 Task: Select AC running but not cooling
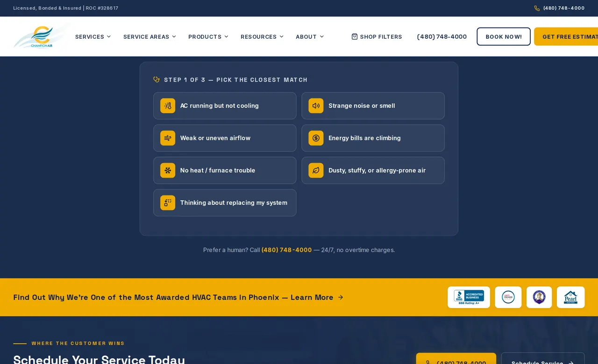225,105
